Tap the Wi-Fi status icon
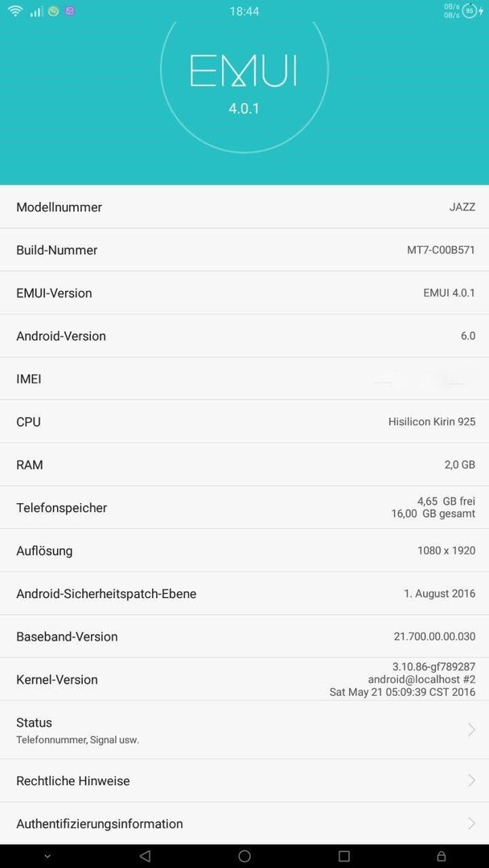 tap(15, 10)
